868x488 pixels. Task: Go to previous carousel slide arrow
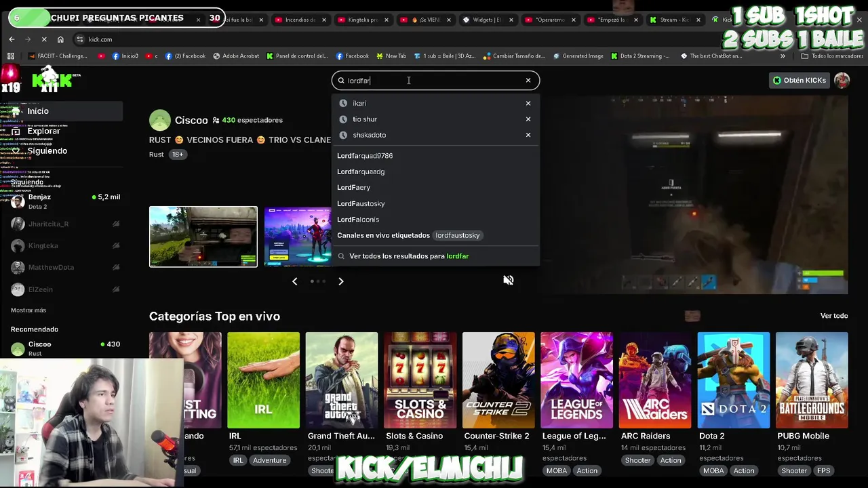(x=295, y=281)
